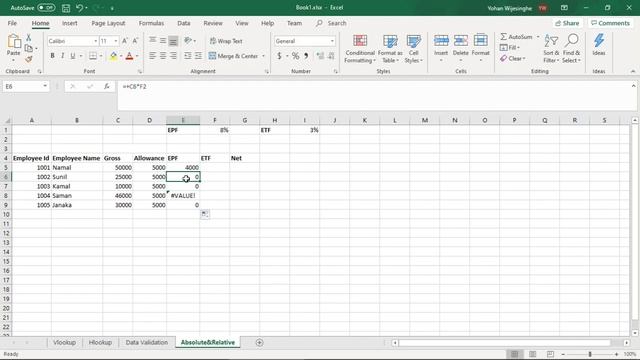Open the Fill dropdown
640x360 pixels.
510,48
